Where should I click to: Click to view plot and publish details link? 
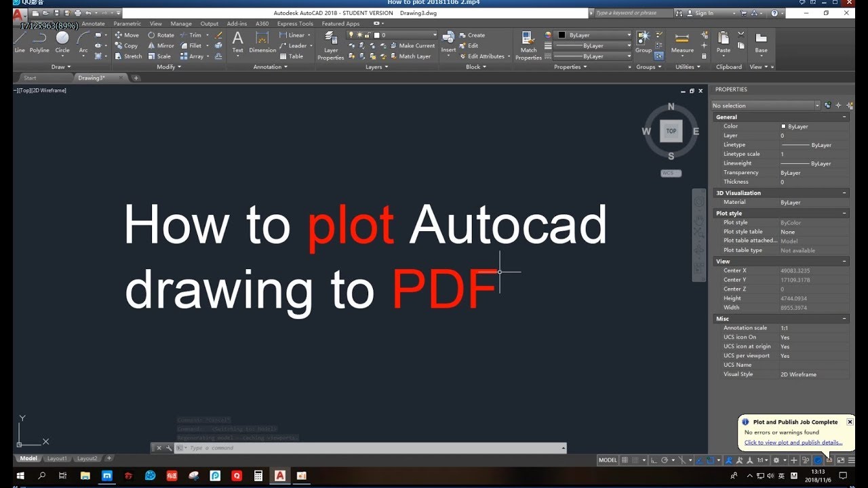click(x=793, y=443)
